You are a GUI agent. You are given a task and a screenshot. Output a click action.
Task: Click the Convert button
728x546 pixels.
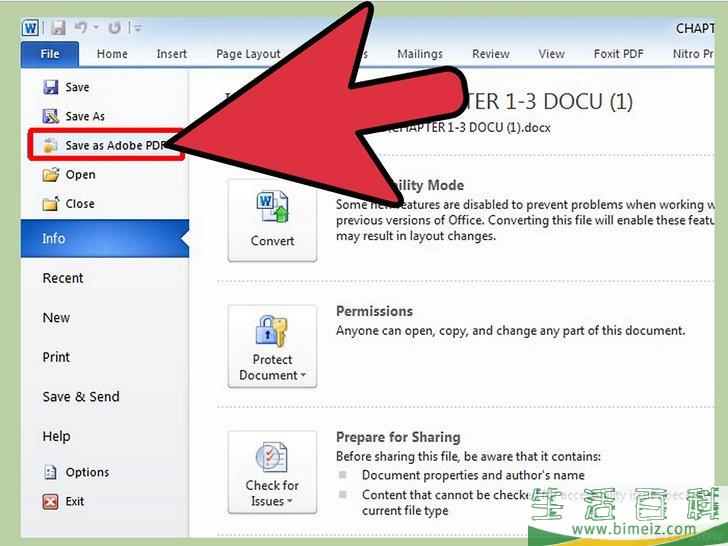272,221
